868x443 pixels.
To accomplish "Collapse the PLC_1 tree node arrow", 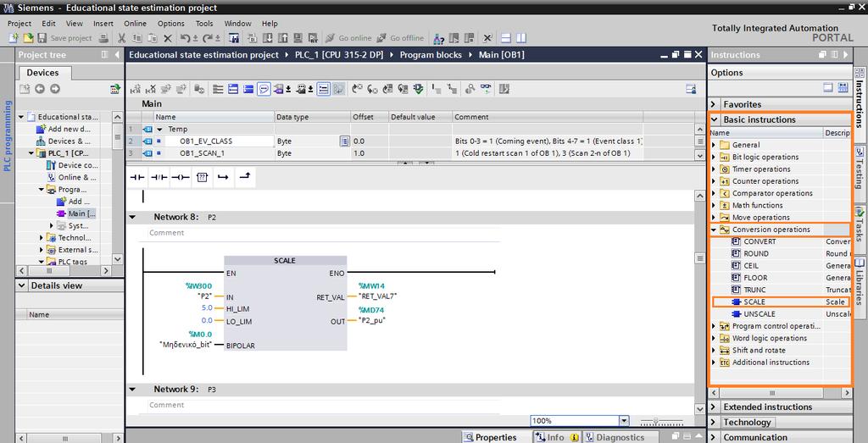I will click(x=31, y=153).
